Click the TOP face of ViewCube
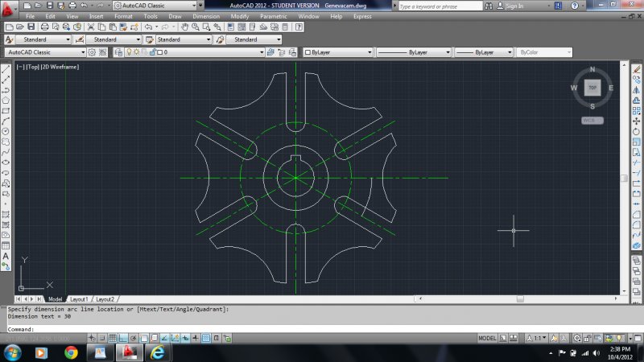 592,88
